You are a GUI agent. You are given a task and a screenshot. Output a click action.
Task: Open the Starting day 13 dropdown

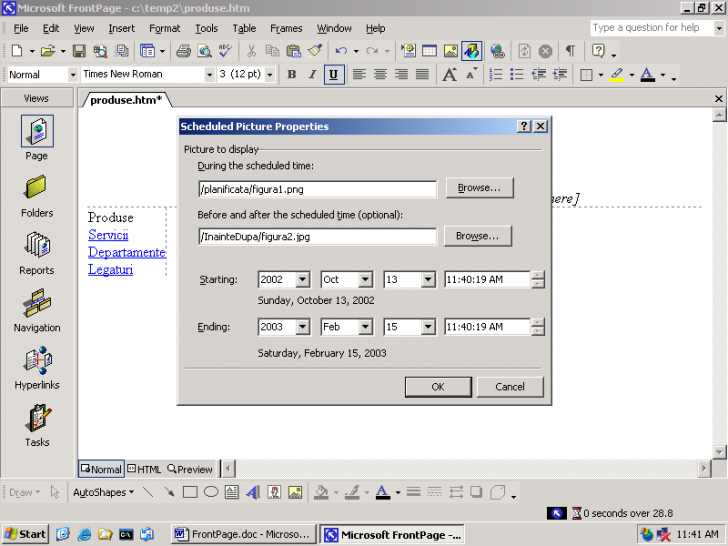428,280
